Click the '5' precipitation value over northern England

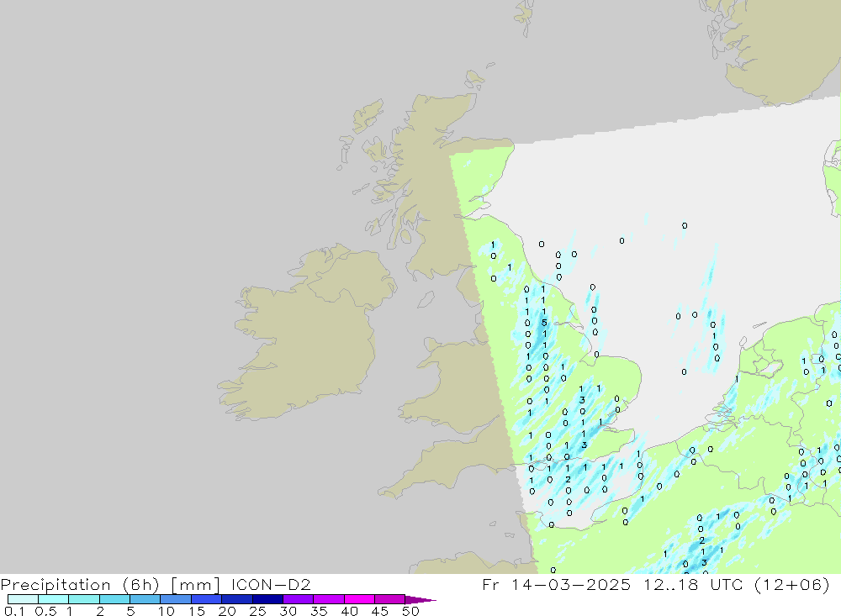(x=544, y=323)
